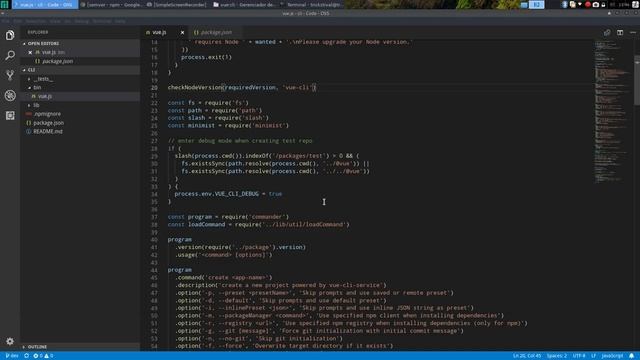Close the vue.js editor tab
Viewport: 640px width, 360px height.
(182, 32)
